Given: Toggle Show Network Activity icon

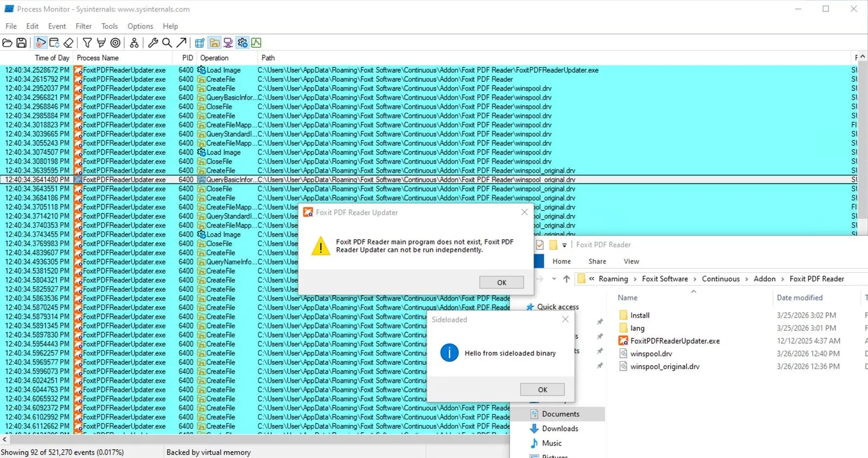Looking at the screenshot, I should (x=228, y=43).
